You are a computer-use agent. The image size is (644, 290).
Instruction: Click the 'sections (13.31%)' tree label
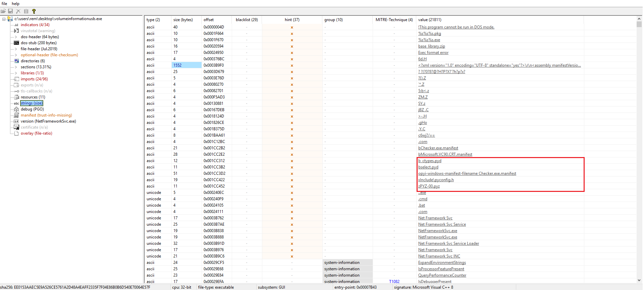(x=36, y=67)
